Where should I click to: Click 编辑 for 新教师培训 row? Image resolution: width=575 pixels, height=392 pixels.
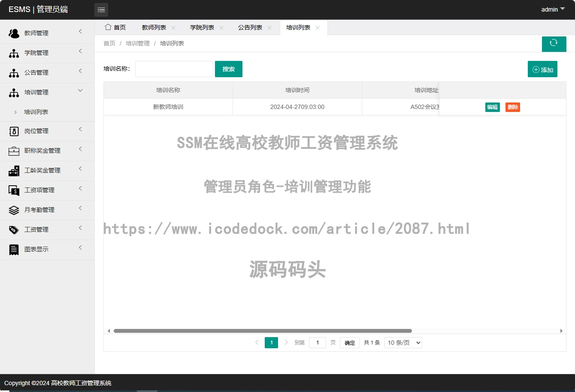(493, 107)
